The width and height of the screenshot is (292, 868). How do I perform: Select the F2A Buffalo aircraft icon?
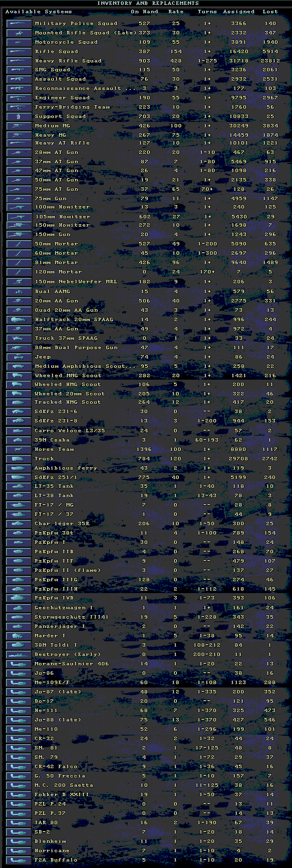19,860
